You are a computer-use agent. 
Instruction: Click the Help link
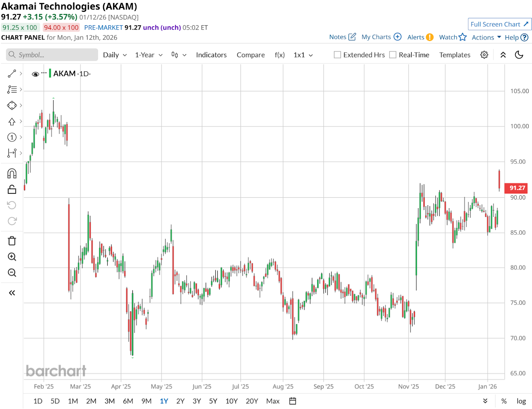[x=511, y=38]
